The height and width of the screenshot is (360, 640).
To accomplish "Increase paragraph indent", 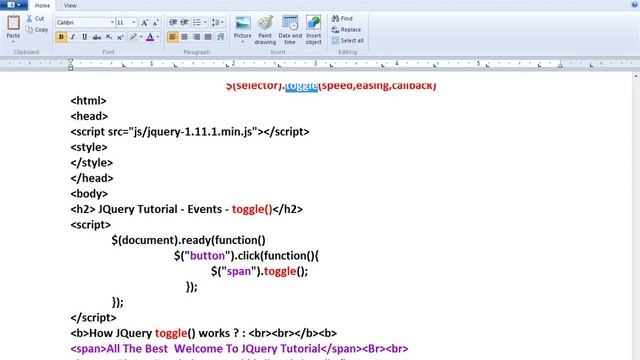I will pyautogui.click(x=184, y=22).
